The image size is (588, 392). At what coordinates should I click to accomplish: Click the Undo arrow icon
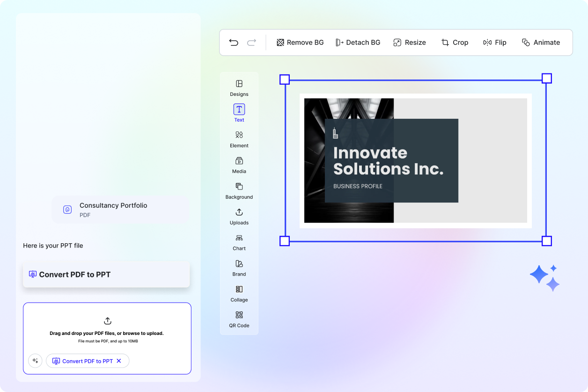pyautogui.click(x=234, y=42)
